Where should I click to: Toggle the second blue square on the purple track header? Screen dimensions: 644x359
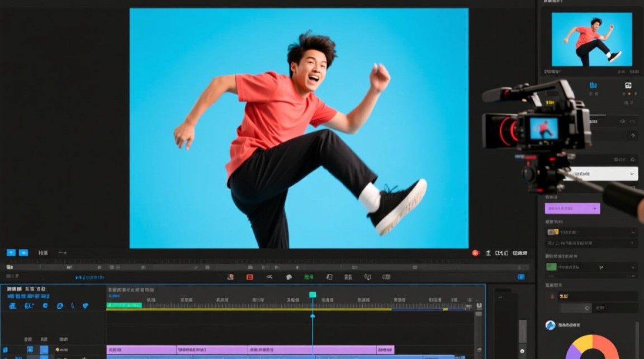[x=44, y=350]
